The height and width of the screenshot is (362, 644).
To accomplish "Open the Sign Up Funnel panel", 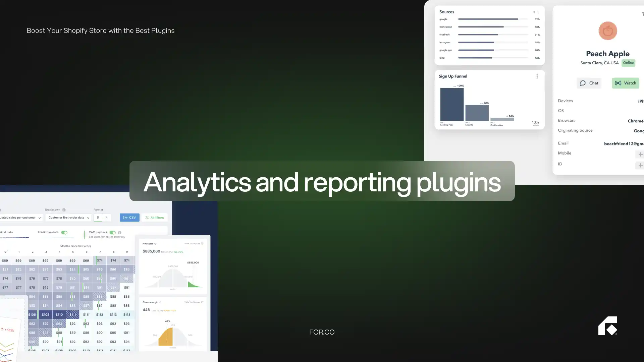I will 453,76.
